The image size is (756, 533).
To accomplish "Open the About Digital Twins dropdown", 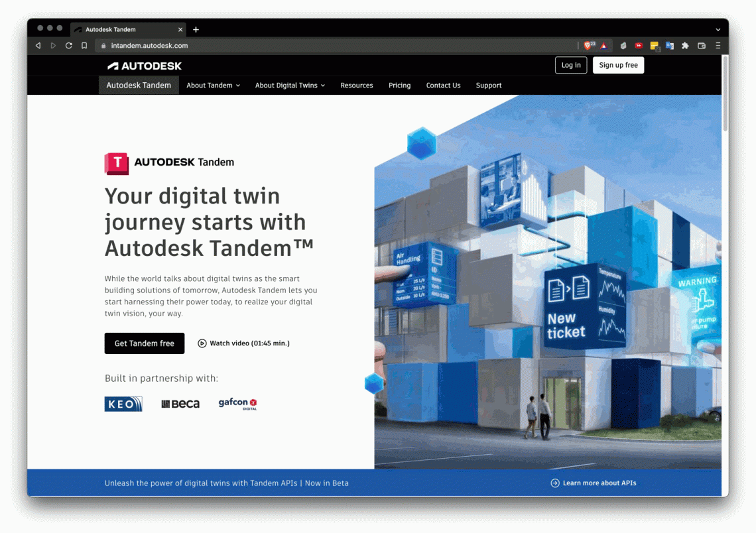I will pos(290,85).
